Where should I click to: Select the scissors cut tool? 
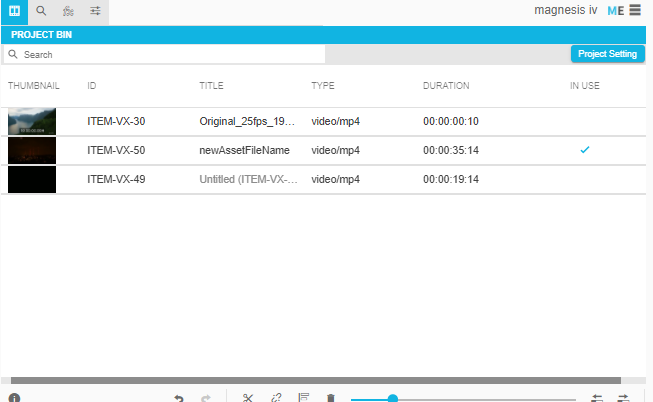(x=248, y=398)
